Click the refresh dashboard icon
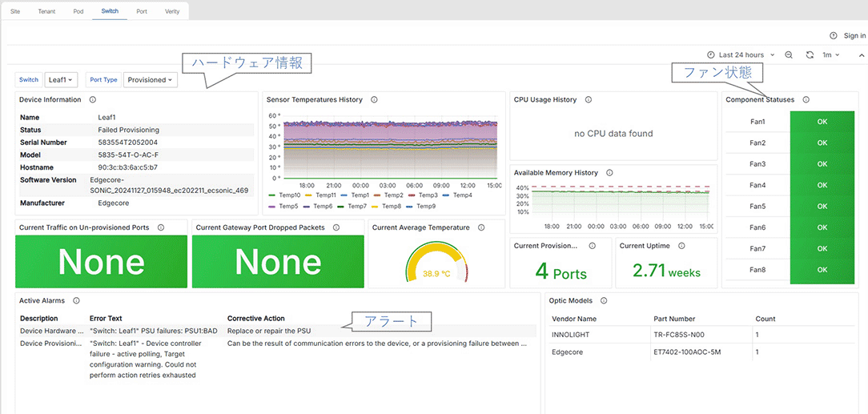This screenshot has width=868, height=414. (810, 54)
